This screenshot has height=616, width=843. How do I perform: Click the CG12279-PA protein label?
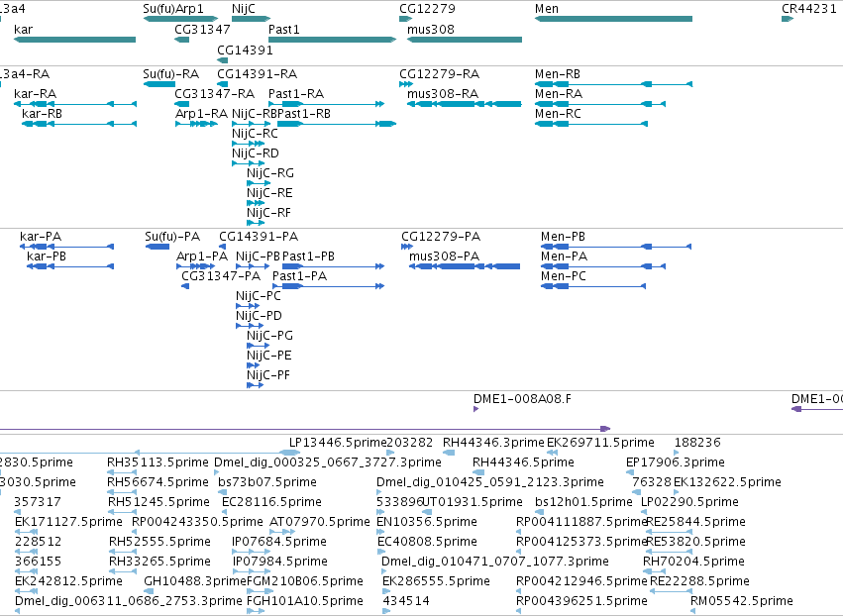(x=441, y=237)
